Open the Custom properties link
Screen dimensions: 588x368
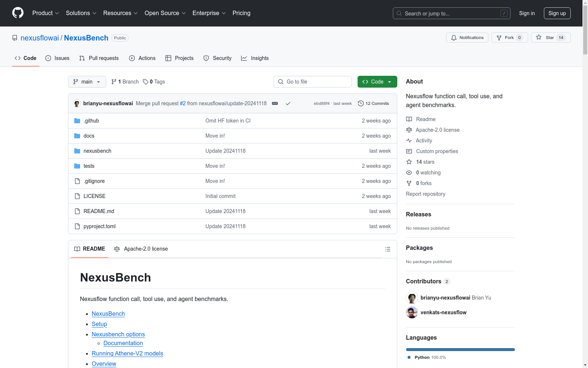pyautogui.click(x=437, y=151)
